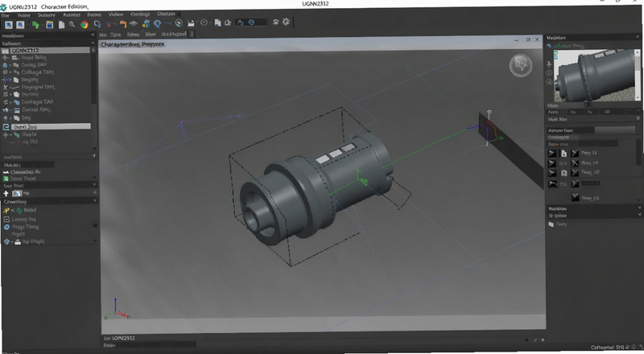Toggle the square checkbox icon in the Crowding list

[x=6, y=219]
